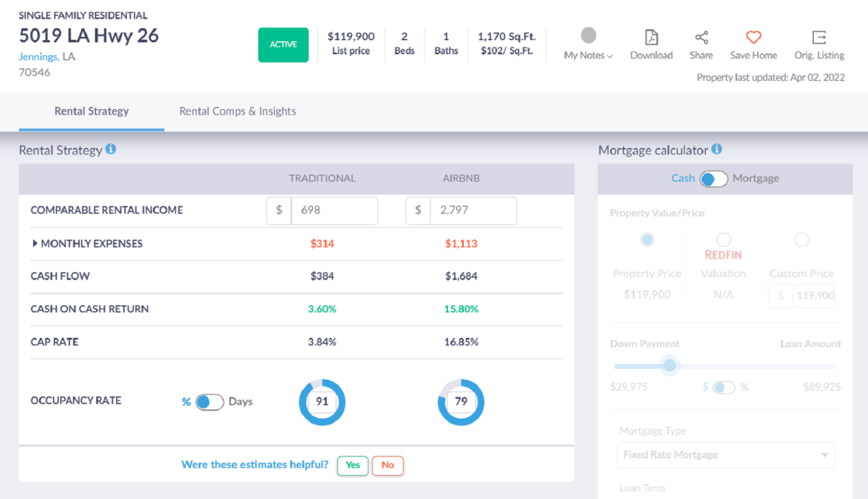The image size is (868, 499).
Task: Click Yes for estimate helpfulness
Action: 353,466
